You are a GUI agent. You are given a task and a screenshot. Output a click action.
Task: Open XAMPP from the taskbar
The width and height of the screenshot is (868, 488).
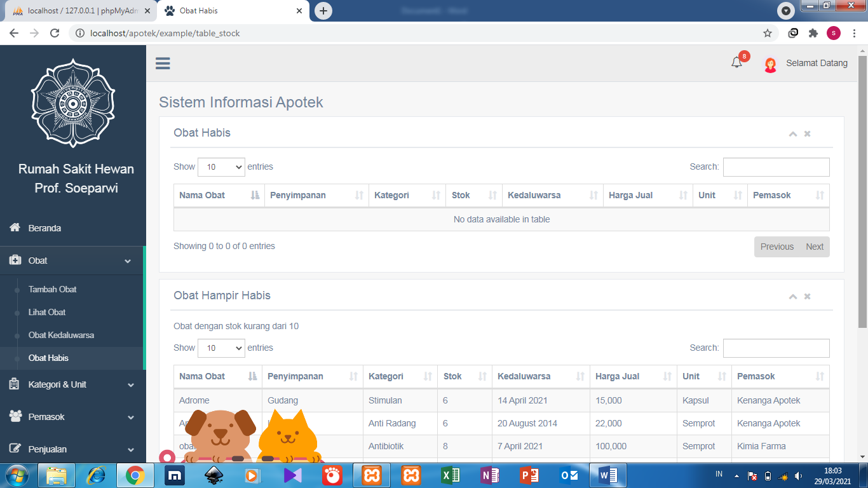[372, 475]
